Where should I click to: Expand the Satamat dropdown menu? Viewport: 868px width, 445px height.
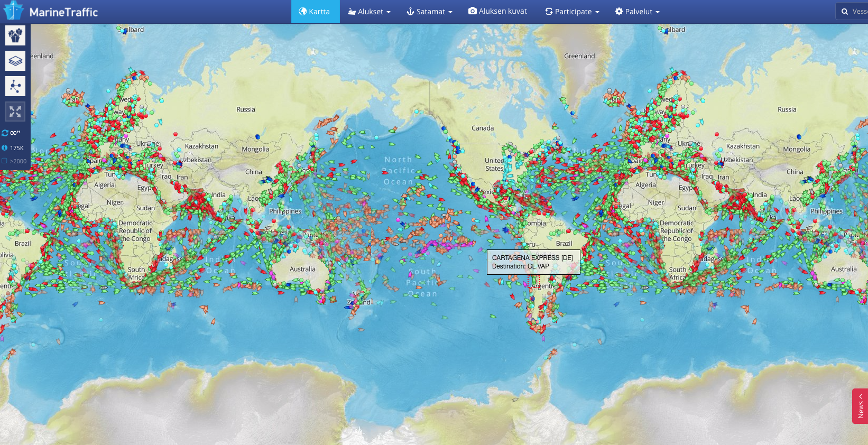(x=429, y=12)
